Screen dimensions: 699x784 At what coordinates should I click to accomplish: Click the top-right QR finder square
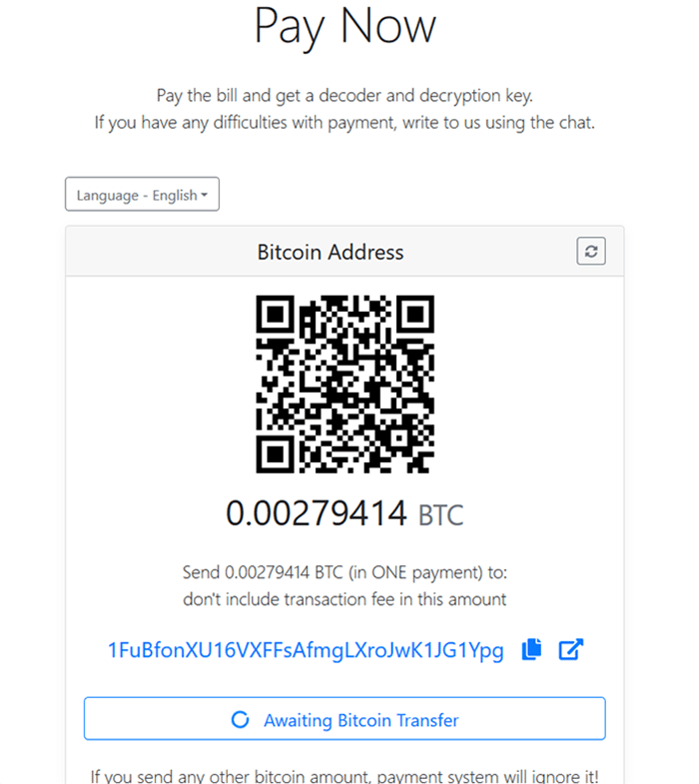click(x=415, y=314)
